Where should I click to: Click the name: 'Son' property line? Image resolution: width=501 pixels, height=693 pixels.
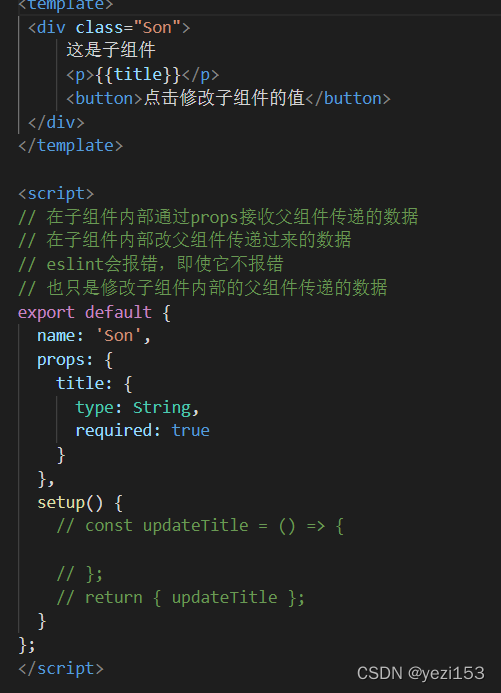[94, 336]
